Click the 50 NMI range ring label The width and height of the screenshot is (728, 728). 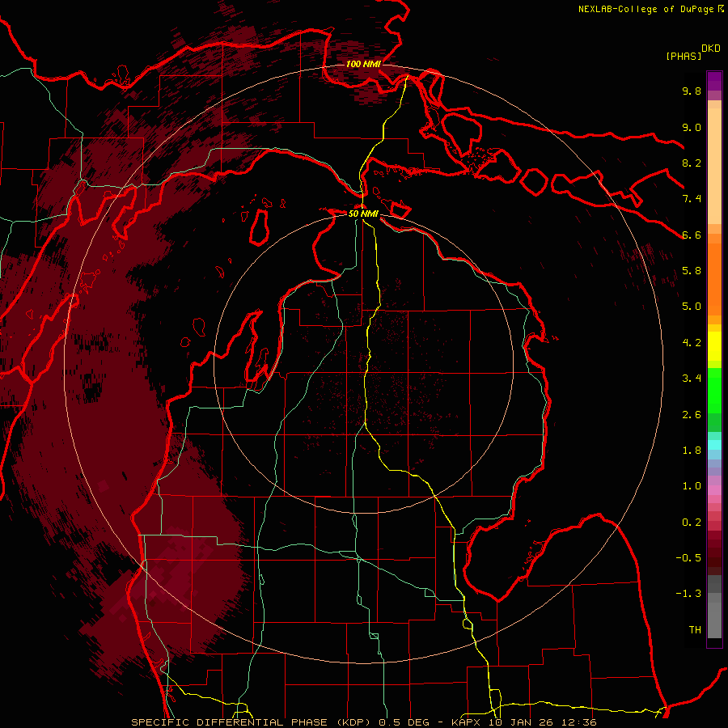coord(363,214)
